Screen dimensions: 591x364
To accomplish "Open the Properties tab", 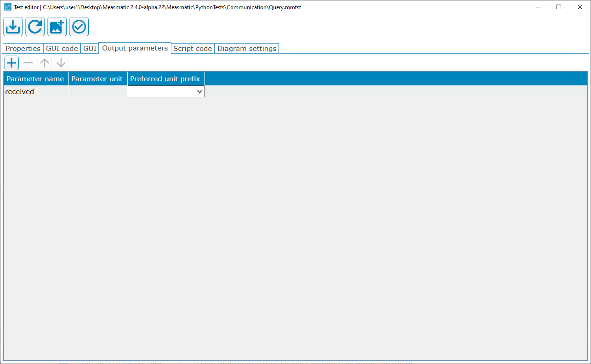I will tap(23, 49).
